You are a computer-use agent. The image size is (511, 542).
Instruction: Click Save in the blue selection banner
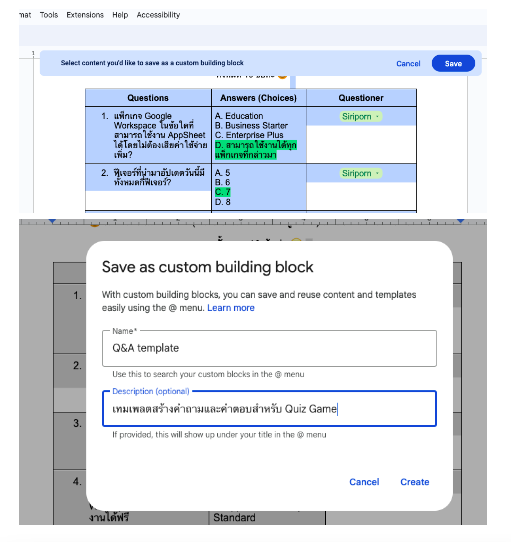pyautogui.click(x=453, y=64)
